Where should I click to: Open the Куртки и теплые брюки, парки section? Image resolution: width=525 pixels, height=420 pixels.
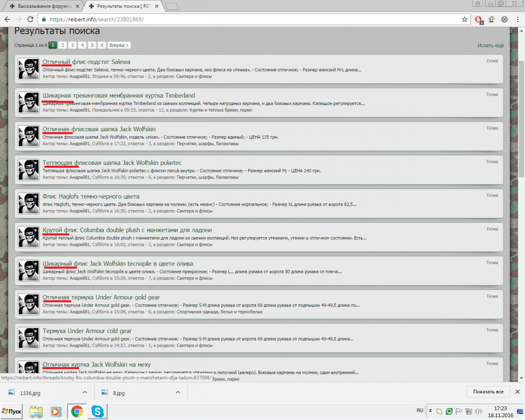(x=220, y=110)
